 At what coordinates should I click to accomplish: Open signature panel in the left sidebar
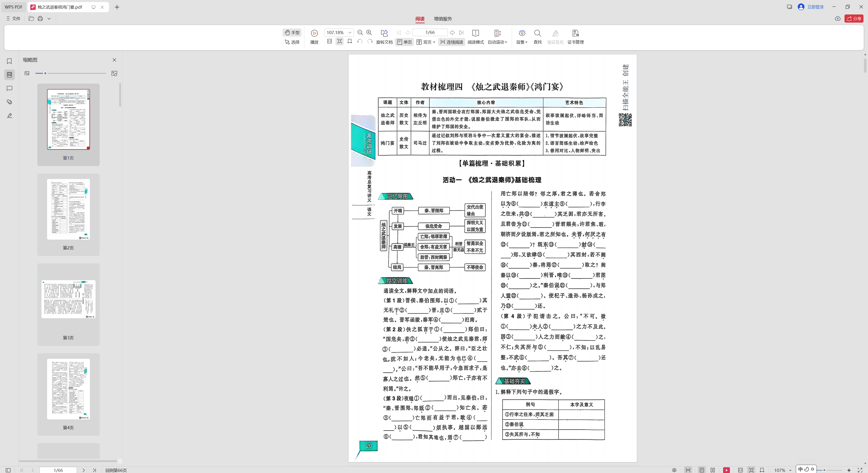click(x=9, y=115)
